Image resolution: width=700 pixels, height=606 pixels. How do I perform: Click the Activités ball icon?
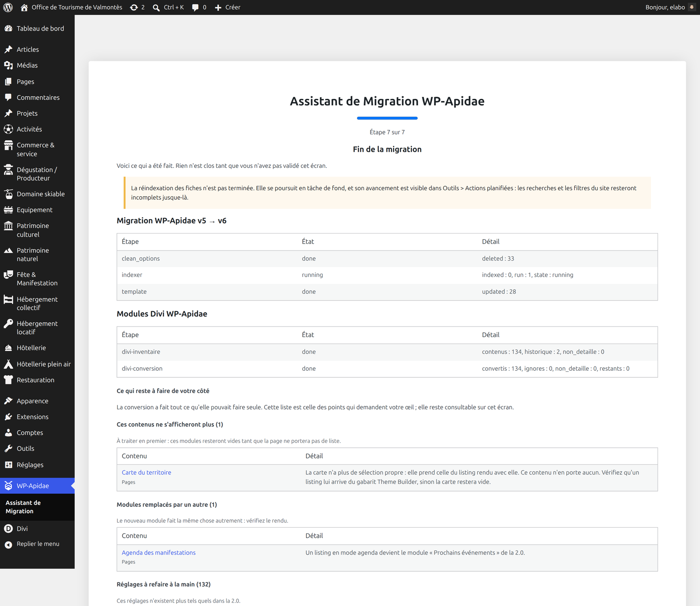click(x=8, y=129)
